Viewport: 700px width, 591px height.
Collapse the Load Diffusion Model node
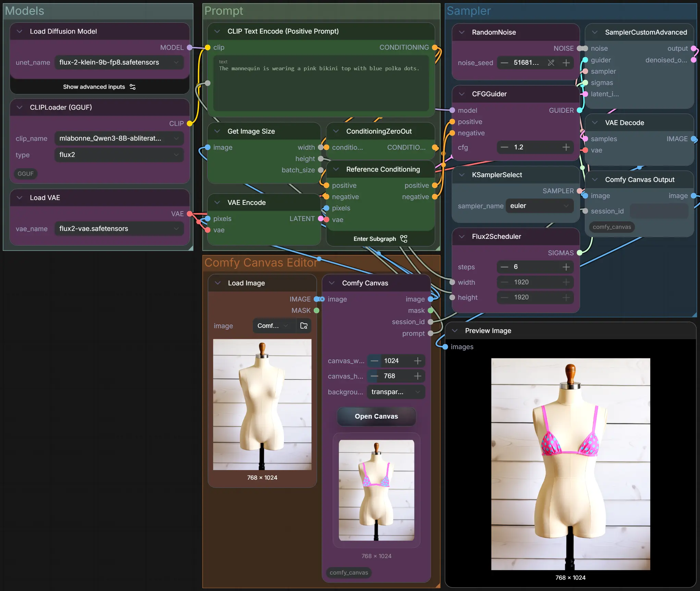20,31
